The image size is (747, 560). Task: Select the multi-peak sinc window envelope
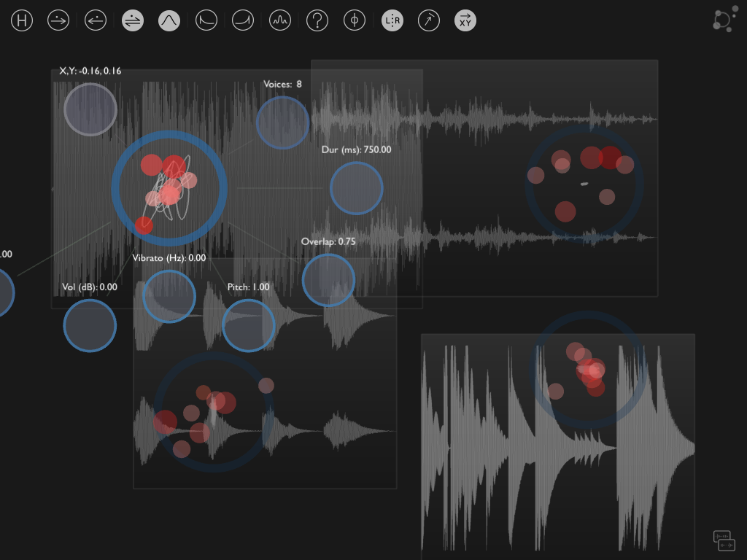[280, 20]
